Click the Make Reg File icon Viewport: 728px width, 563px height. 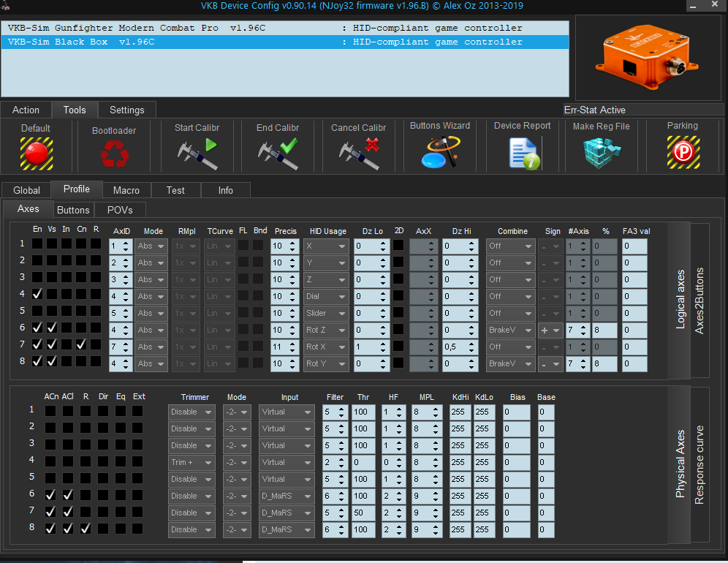[x=602, y=153]
